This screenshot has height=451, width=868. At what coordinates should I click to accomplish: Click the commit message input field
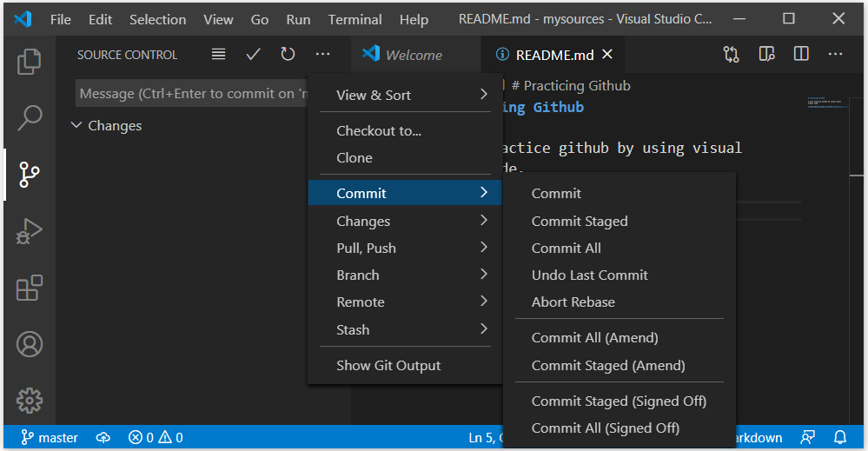click(x=191, y=94)
